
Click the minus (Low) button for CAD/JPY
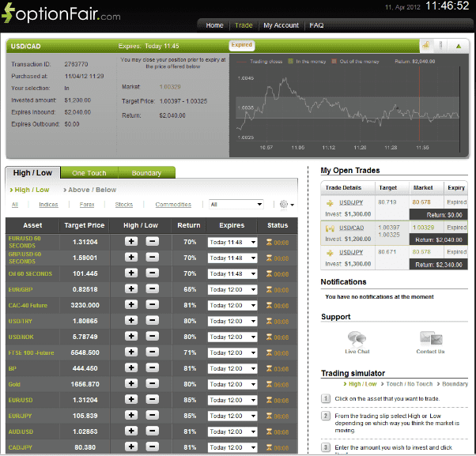(153, 447)
